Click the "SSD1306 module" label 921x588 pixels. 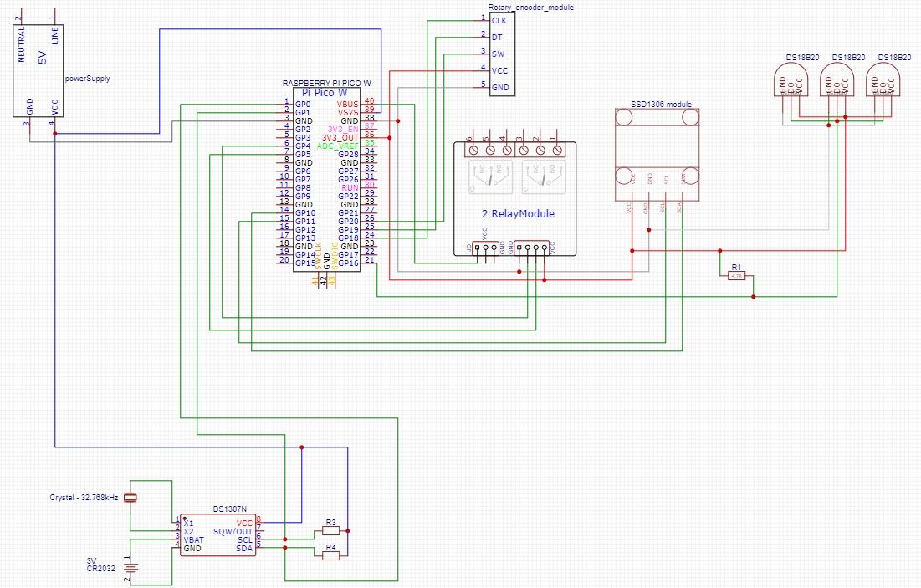tap(662, 105)
